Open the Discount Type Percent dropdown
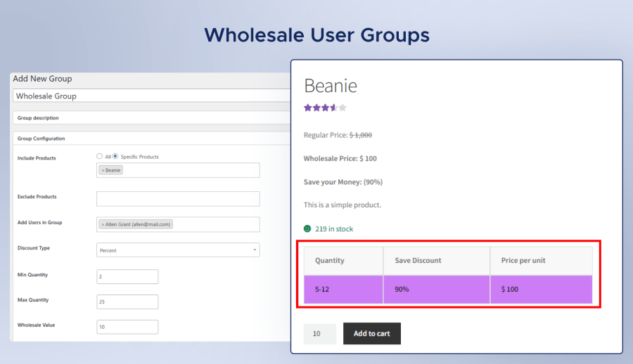 click(x=178, y=249)
